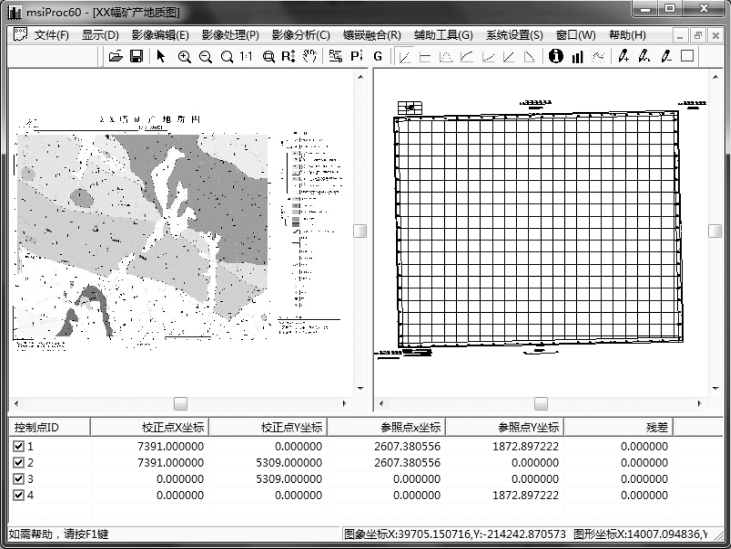This screenshot has width=731, height=549.
Task: Uncheck control point 3 checkbox
Action: 18,479
